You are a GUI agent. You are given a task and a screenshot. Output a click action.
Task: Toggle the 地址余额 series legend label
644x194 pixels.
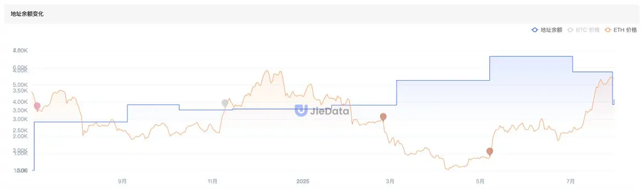[x=551, y=30]
